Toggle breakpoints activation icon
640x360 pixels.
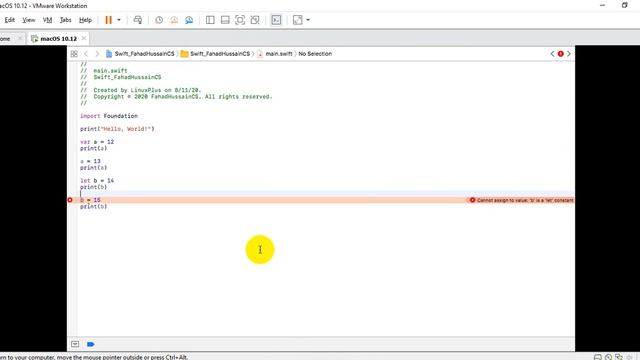click(91, 344)
